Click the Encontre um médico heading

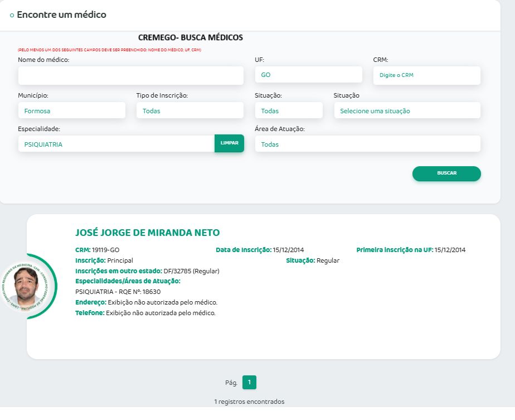pos(61,15)
